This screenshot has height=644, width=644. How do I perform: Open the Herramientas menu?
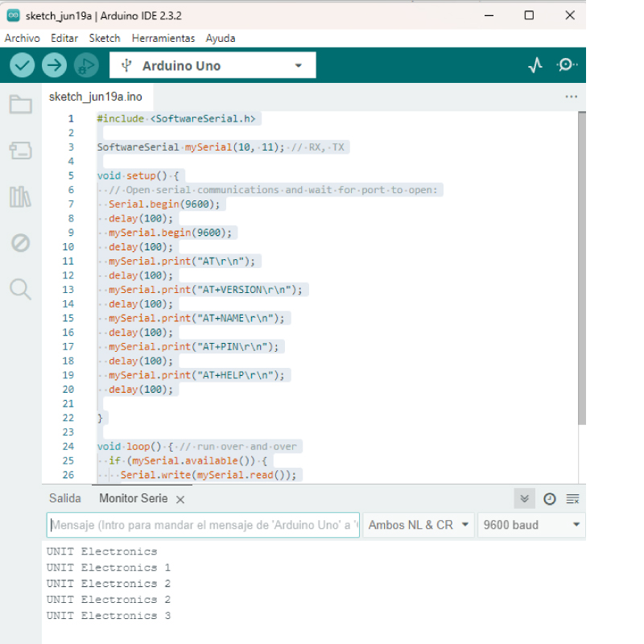[x=163, y=38]
